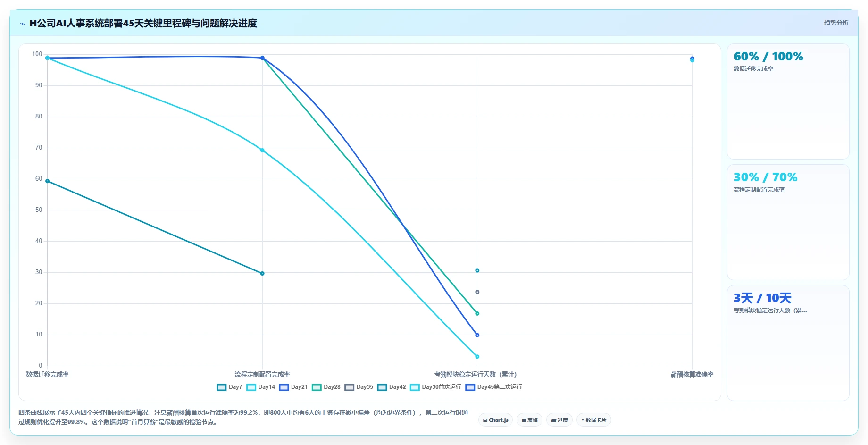Toggle the Day28 legend series
The image size is (868, 445).
[326, 387]
